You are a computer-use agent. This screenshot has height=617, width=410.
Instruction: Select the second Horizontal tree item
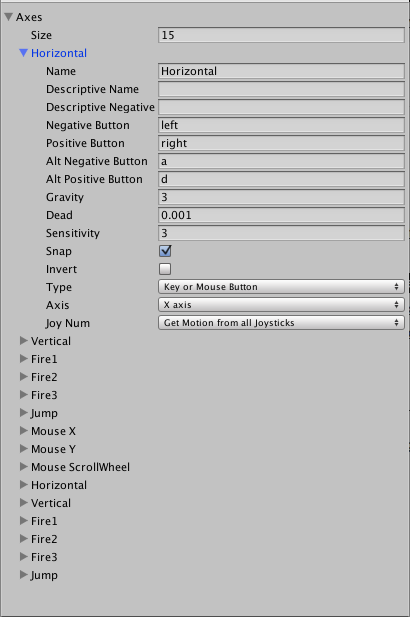coord(59,485)
